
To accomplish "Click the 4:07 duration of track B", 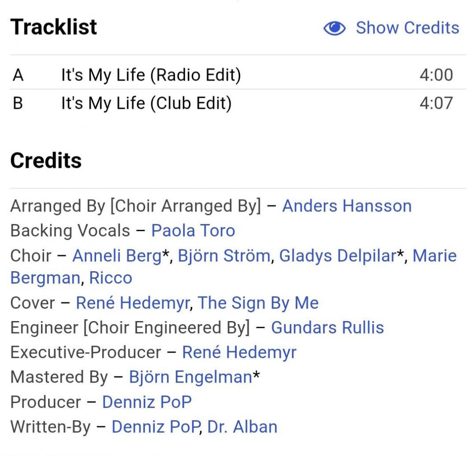I will 436,103.
